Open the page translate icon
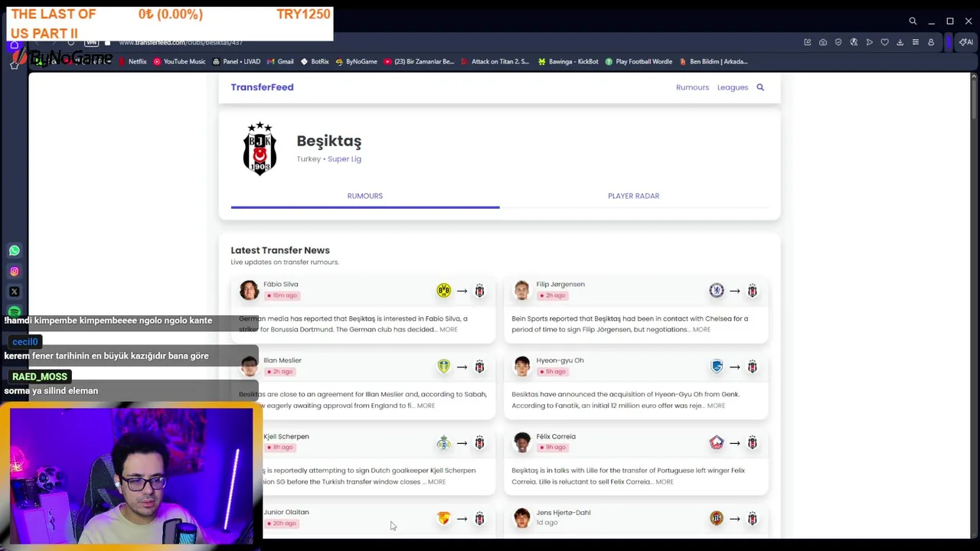 854,42
